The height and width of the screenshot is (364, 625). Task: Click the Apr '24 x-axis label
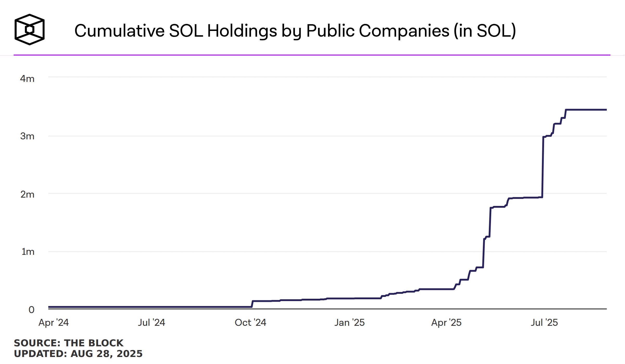click(x=54, y=322)
